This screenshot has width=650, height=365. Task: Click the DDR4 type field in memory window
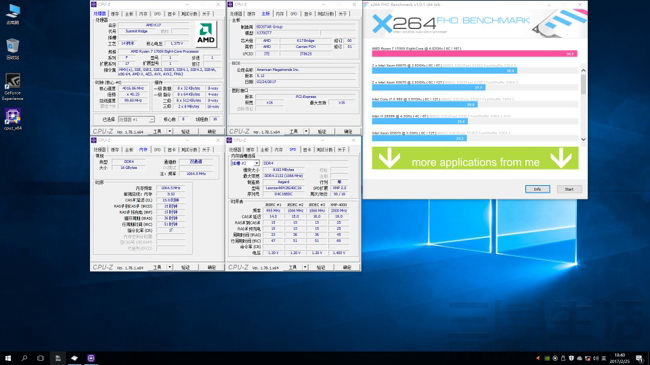(129, 161)
